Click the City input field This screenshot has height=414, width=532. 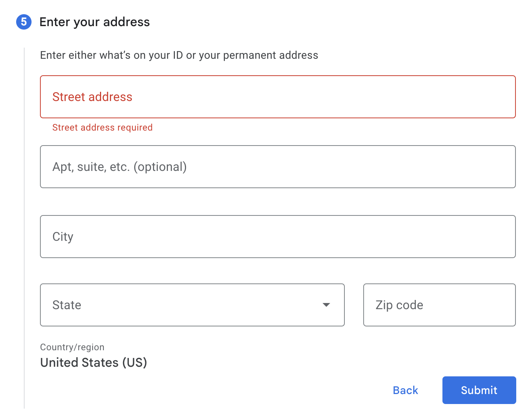(x=278, y=237)
